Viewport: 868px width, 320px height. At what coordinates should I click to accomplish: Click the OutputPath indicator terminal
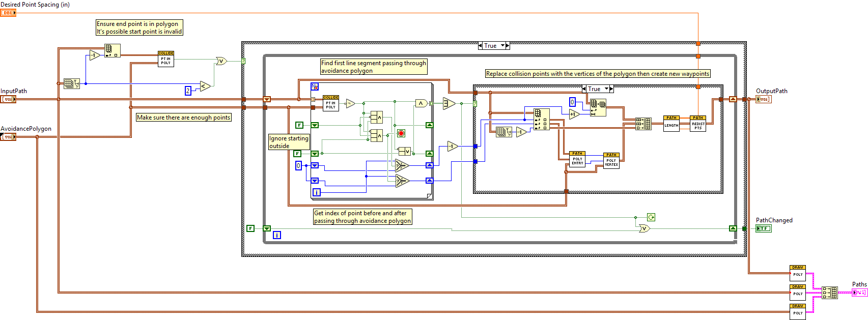tap(763, 99)
